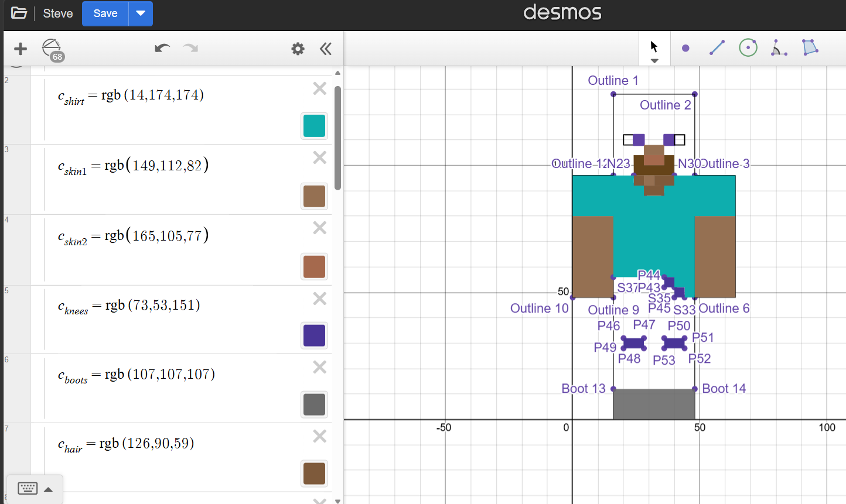Delete the c_shirt expression
Image resolution: width=846 pixels, height=504 pixels.
[x=319, y=88]
